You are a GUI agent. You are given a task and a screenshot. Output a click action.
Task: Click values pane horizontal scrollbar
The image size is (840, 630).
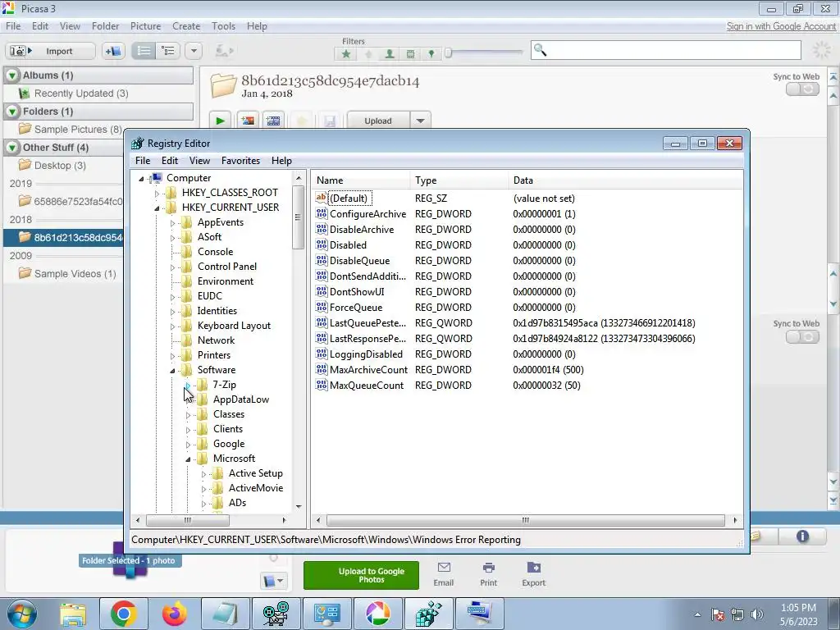[x=526, y=520]
